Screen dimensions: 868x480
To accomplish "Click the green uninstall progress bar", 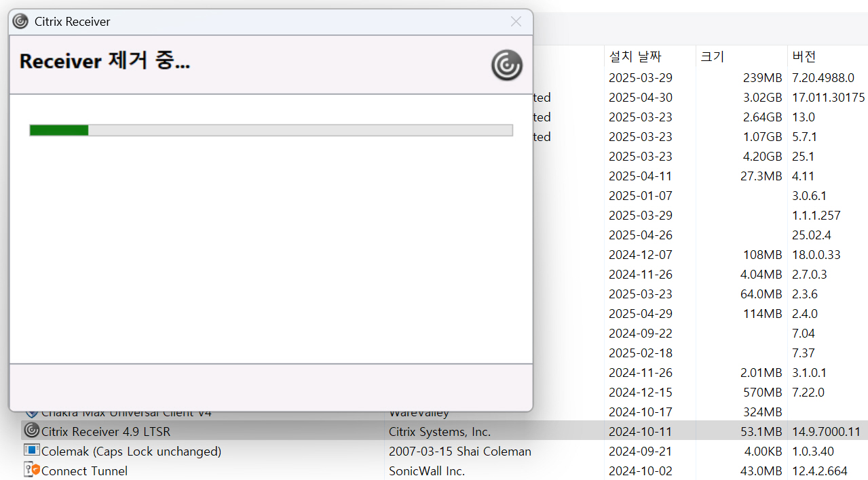I will [271, 130].
